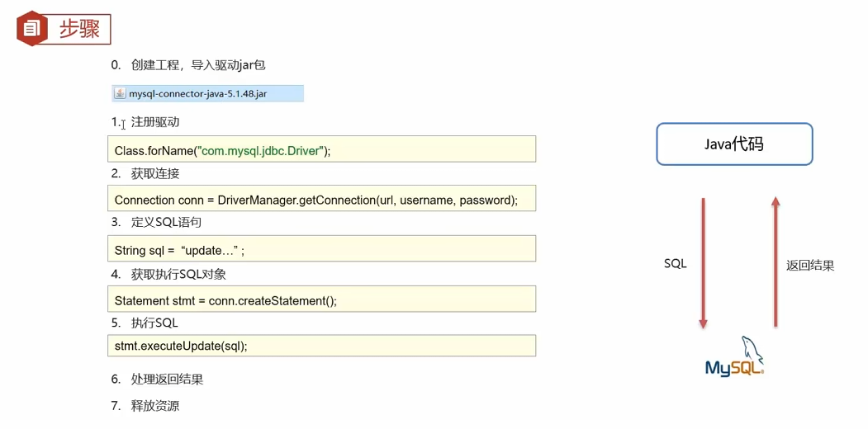Click the SQL label beside the down arrow

(676, 264)
